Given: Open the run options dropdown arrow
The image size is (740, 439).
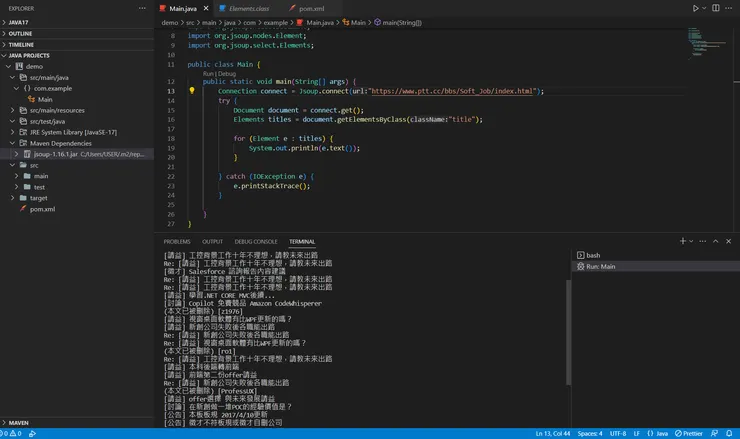Looking at the screenshot, I should pyautogui.click(x=705, y=8).
